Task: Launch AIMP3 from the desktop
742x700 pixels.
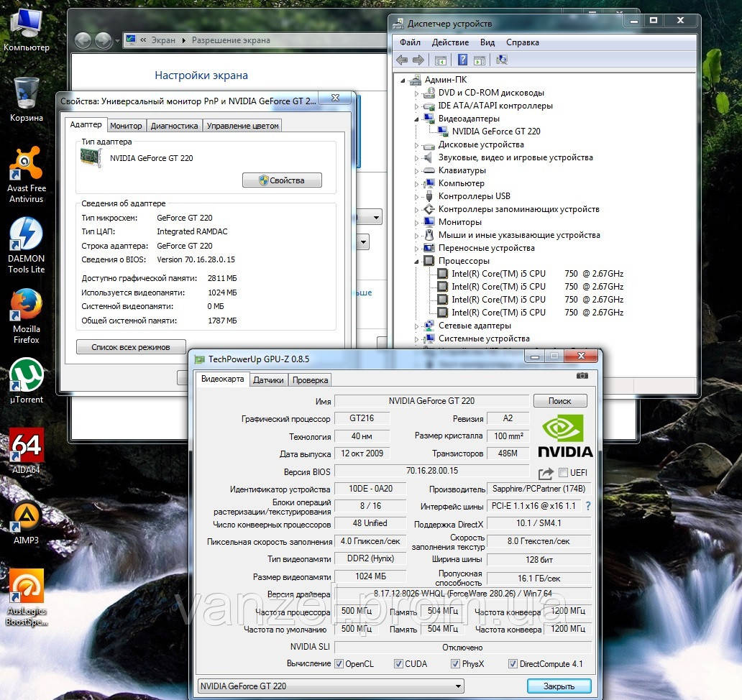Action: pyautogui.click(x=27, y=522)
